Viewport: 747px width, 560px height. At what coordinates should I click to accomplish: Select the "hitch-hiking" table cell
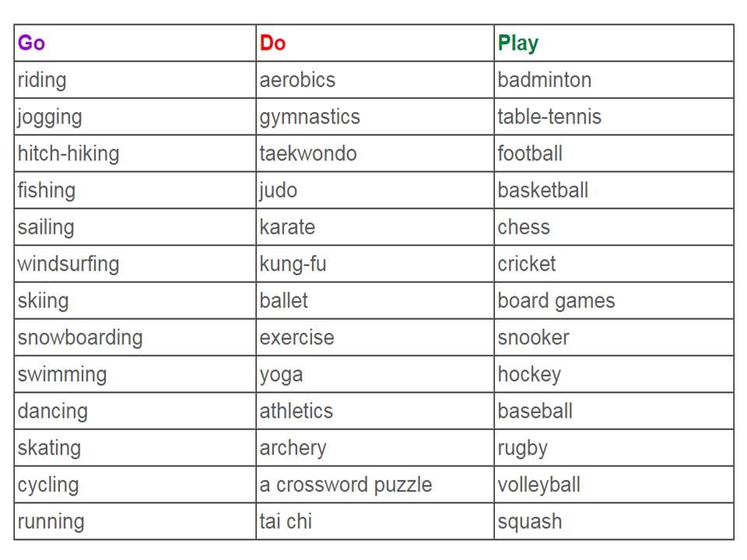tap(68, 153)
